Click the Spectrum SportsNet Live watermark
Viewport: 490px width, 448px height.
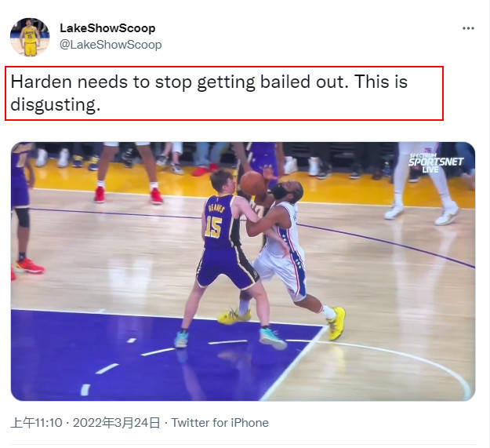[436, 162]
